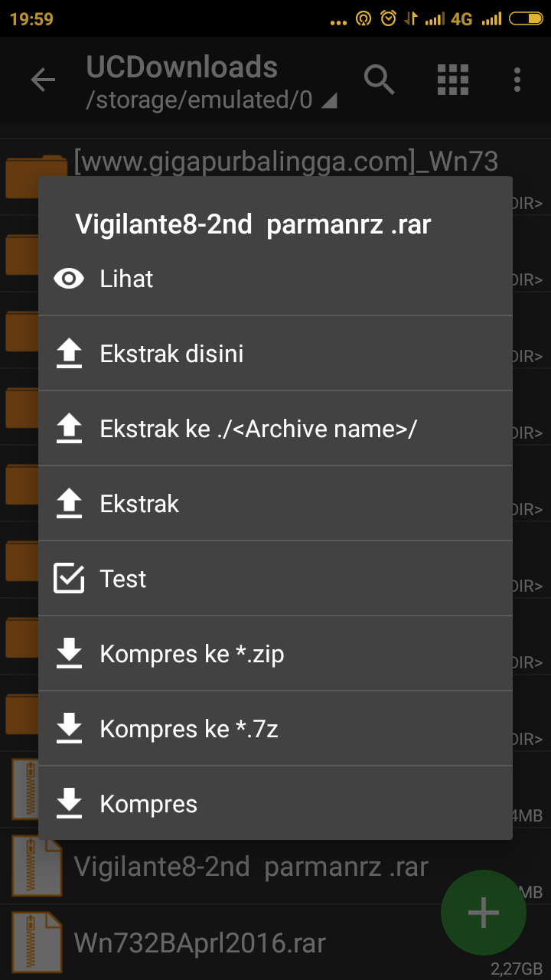Tap the UCDownloads title text
551x980 pixels.
tap(181, 67)
